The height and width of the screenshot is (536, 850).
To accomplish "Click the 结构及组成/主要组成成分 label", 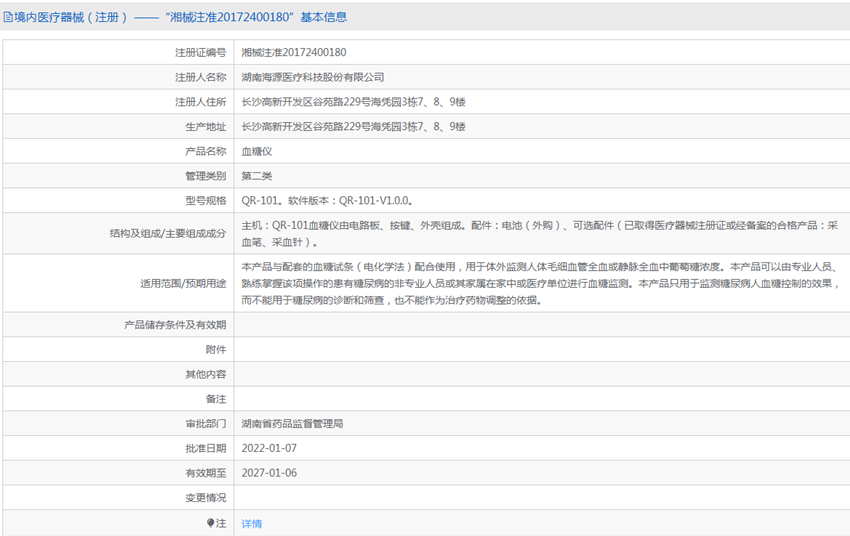I will [168, 234].
